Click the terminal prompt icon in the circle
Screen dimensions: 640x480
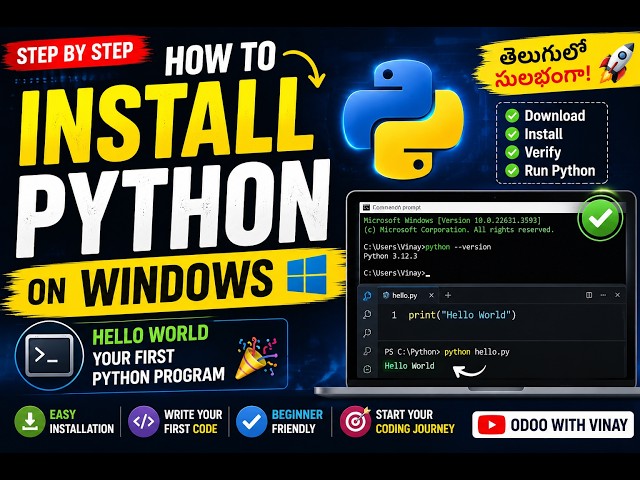click(49, 355)
